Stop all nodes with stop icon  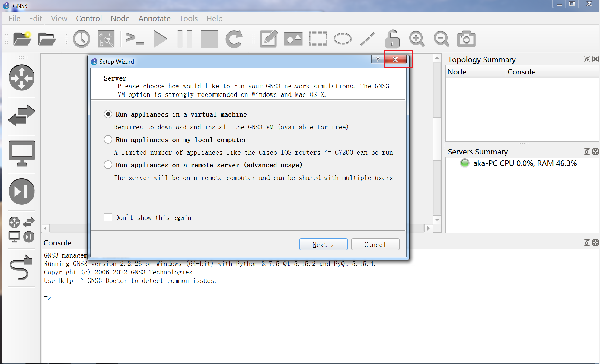pyautogui.click(x=209, y=39)
